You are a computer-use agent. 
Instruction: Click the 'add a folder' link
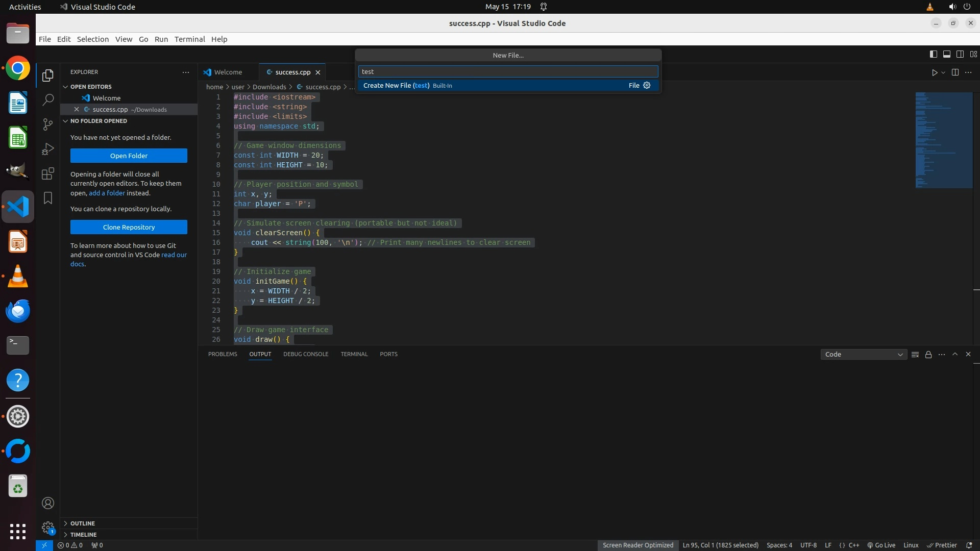click(107, 193)
